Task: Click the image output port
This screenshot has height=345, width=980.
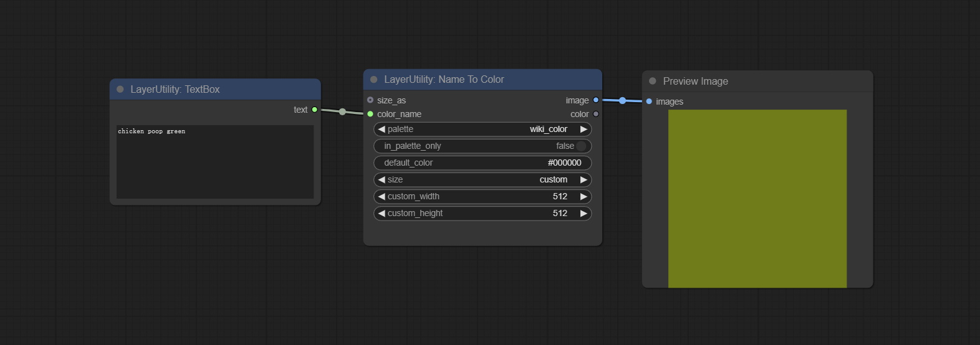Action: (596, 100)
